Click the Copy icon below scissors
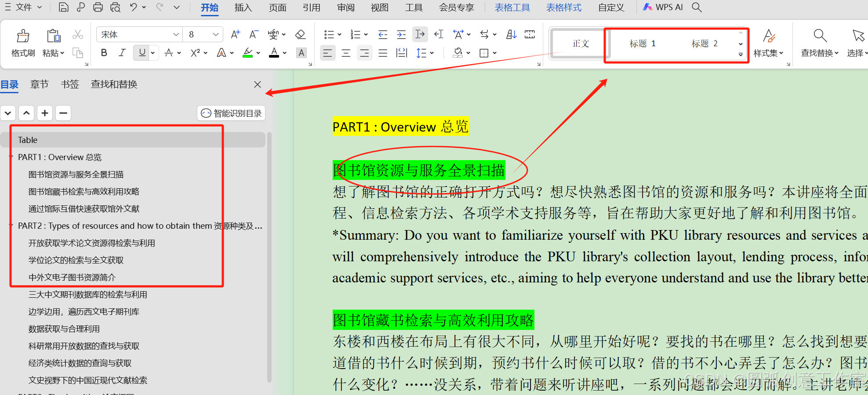Image resolution: width=868 pixels, height=395 pixels. point(78,53)
